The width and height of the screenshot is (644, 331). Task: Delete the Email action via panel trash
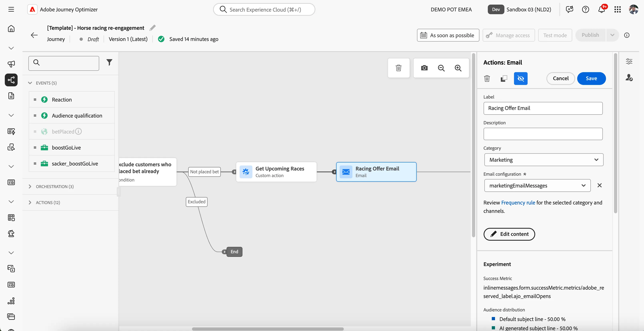click(x=487, y=78)
